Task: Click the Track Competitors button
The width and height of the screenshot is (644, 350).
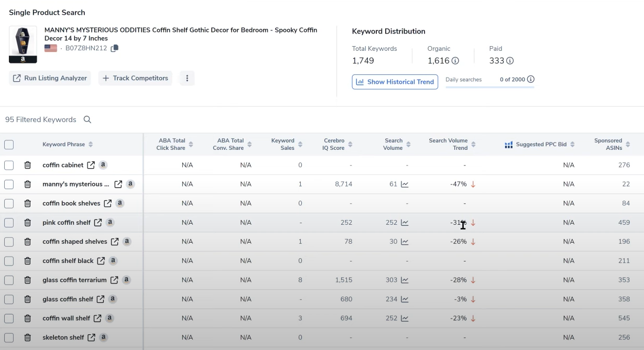Action: coord(135,78)
